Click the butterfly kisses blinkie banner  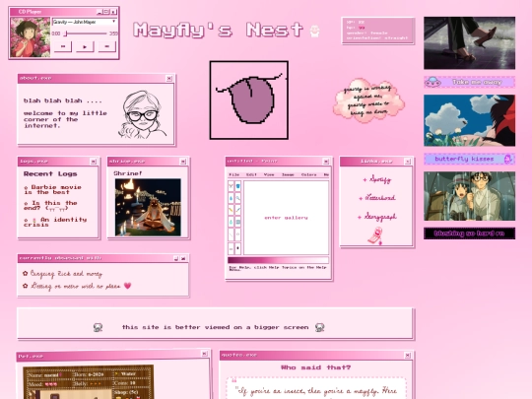coord(469,159)
